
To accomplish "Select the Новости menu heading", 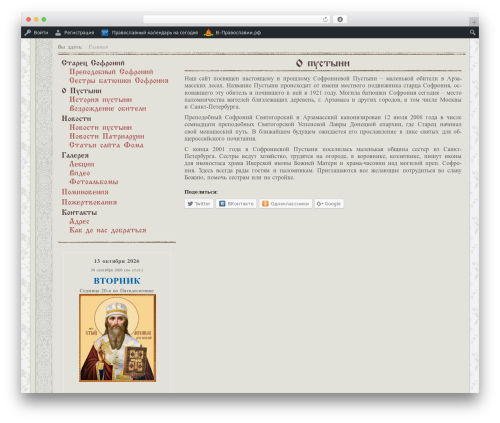I will coord(76,119).
